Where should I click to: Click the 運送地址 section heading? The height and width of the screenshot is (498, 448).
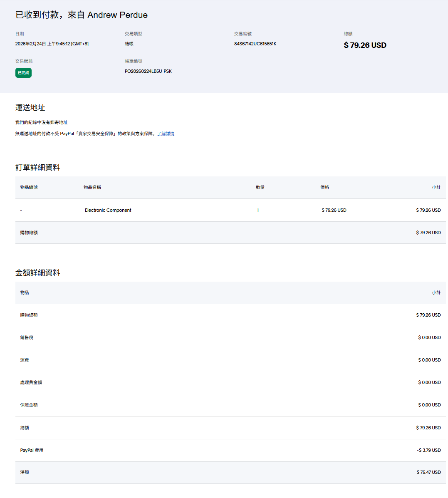point(30,108)
